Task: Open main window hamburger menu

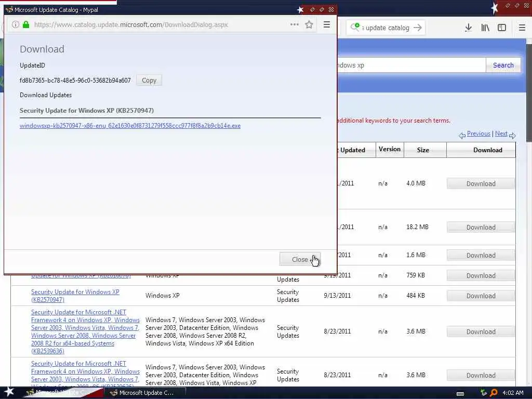Action: pyautogui.click(x=522, y=28)
